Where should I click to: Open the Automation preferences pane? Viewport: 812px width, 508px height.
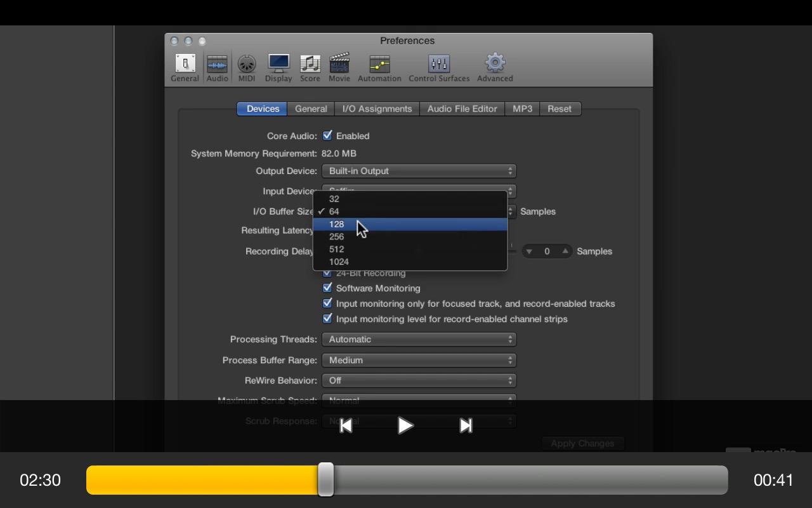(x=379, y=68)
